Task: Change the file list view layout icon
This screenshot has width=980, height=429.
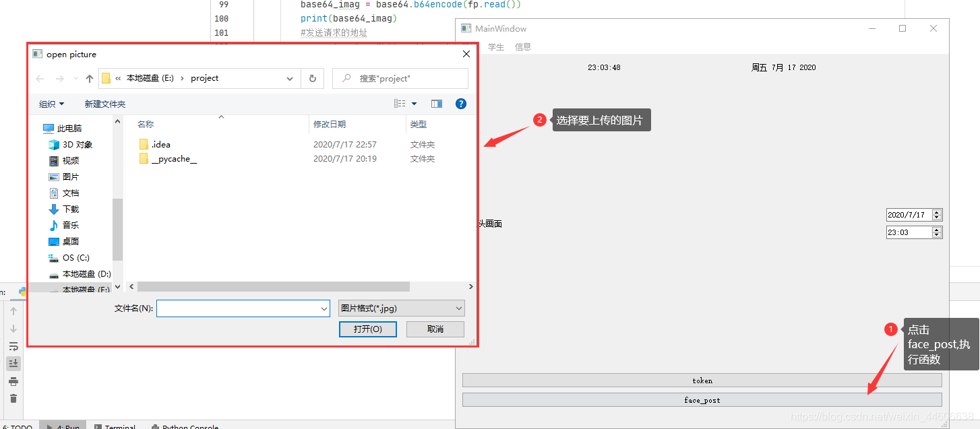Action: [400, 104]
